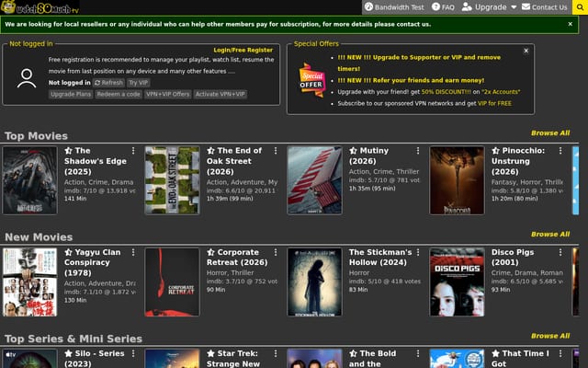This screenshot has height=368, width=588.
Task: Toggle favorite star for That Time I Got
Action: coord(496,353)
